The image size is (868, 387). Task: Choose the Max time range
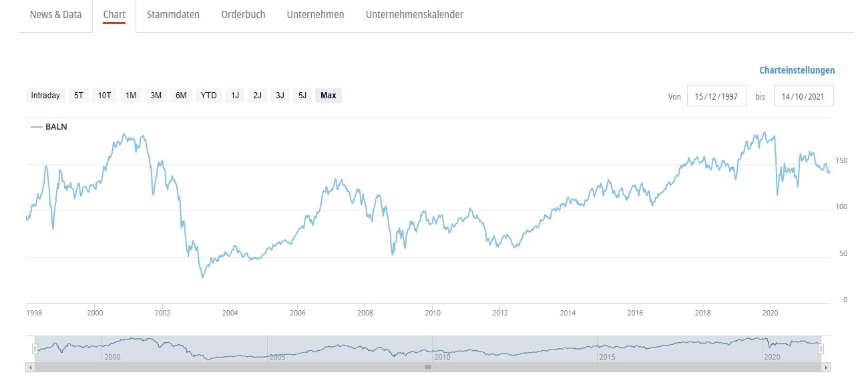[x=329, y=96]
